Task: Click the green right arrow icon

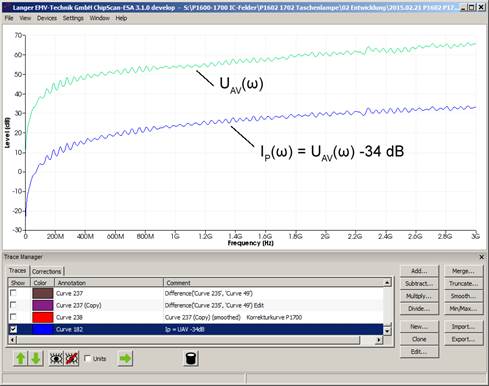Action: [125, 359]
